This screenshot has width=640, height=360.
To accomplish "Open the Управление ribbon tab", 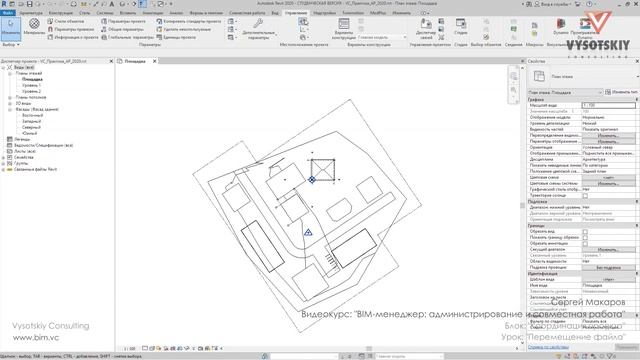I will (x=296, y=13).
